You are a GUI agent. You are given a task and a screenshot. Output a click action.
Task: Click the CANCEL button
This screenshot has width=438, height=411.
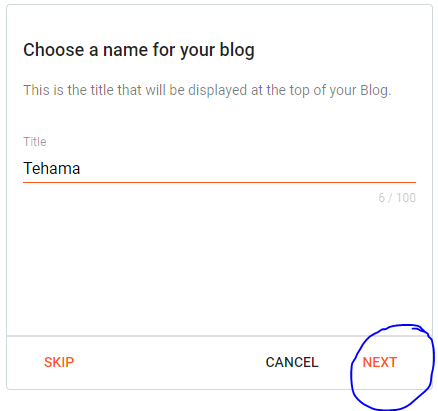point(292,362)
